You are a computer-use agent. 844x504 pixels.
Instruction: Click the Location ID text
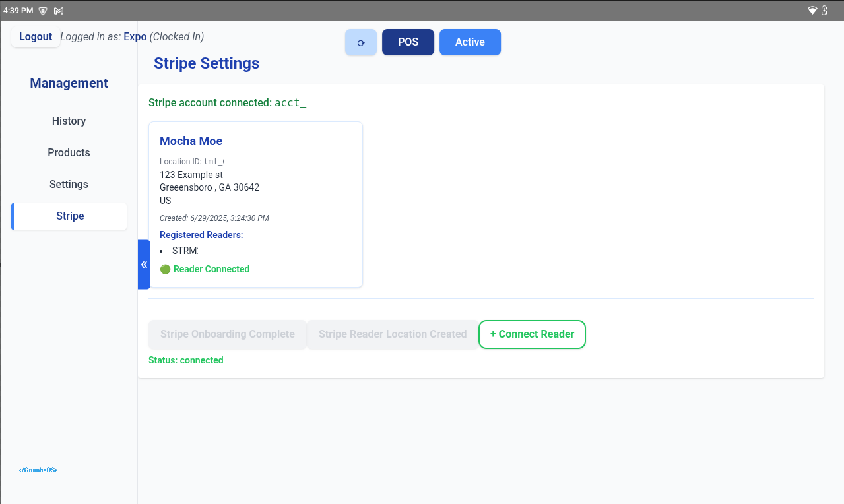click(x=192, y=162)
